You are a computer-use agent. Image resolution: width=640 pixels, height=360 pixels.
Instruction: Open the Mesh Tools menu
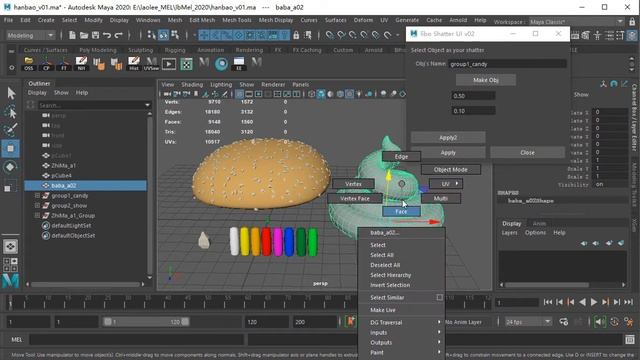(236, 20)
